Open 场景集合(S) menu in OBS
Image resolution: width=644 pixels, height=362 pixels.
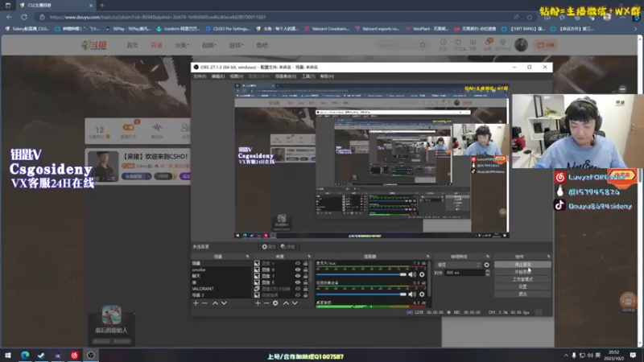coord(286,76)
